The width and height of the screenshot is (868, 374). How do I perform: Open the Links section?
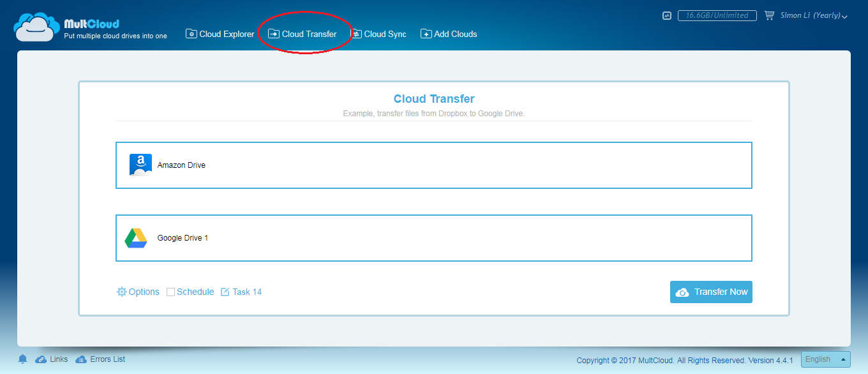pyautogui.click(x=52, y=359)
